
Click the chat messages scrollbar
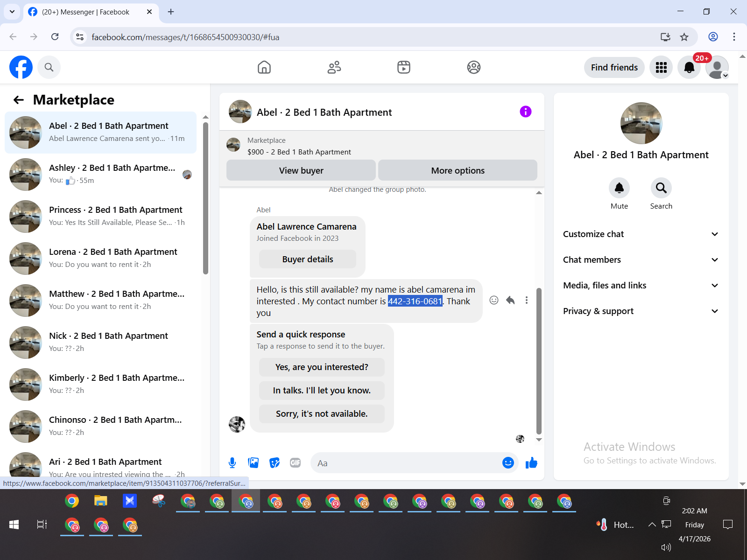[x=539, y=361]
